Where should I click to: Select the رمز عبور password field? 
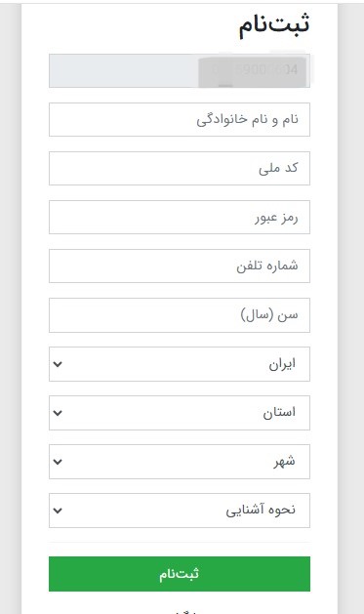(180, 217)
